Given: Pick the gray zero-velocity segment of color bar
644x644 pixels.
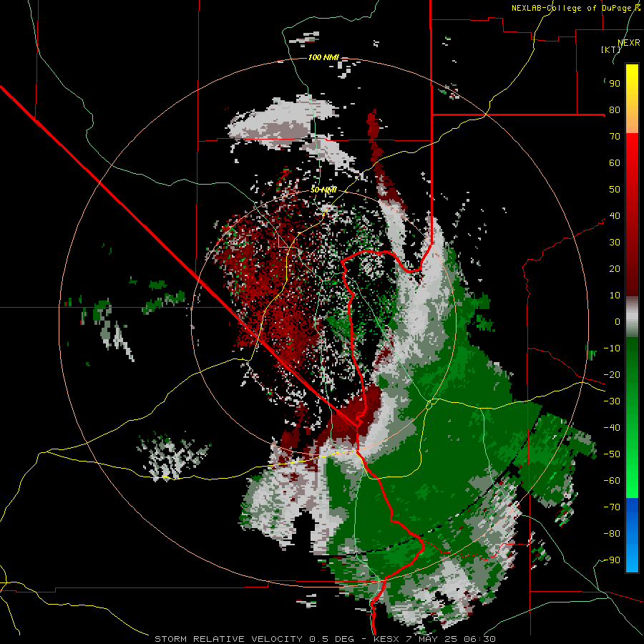Looking at the screenshot, I should coord(632,317).
